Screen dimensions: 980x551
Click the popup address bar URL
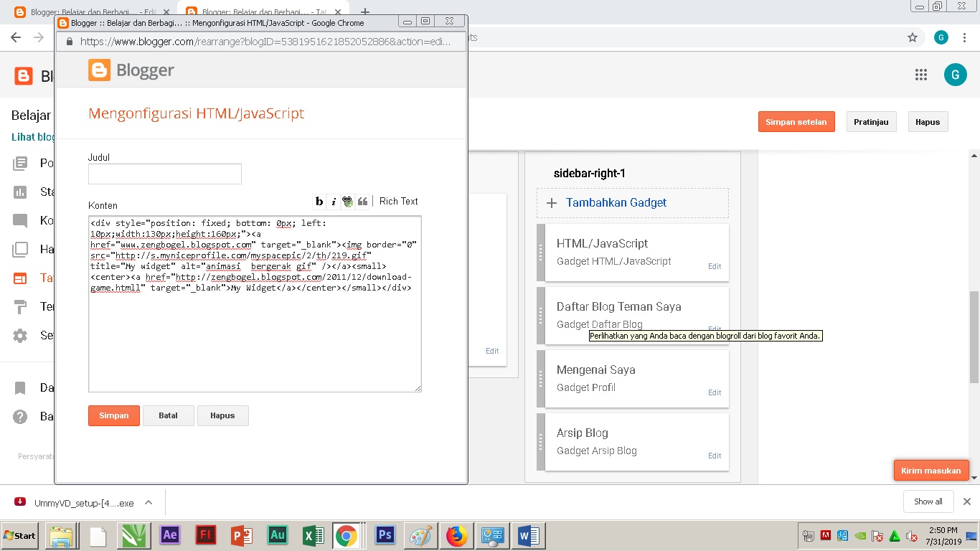[x=265, y=42]
